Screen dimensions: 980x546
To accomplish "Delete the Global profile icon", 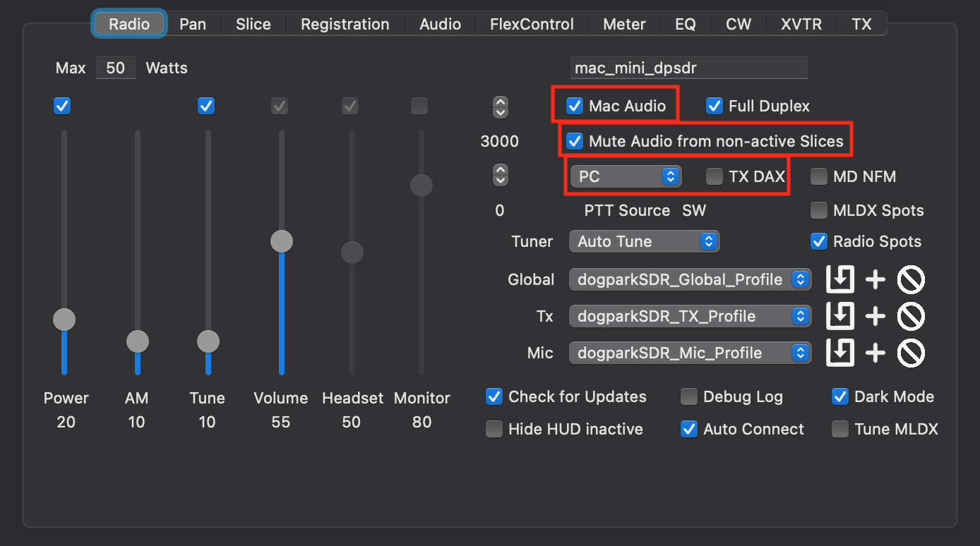I will click(911, 280).
